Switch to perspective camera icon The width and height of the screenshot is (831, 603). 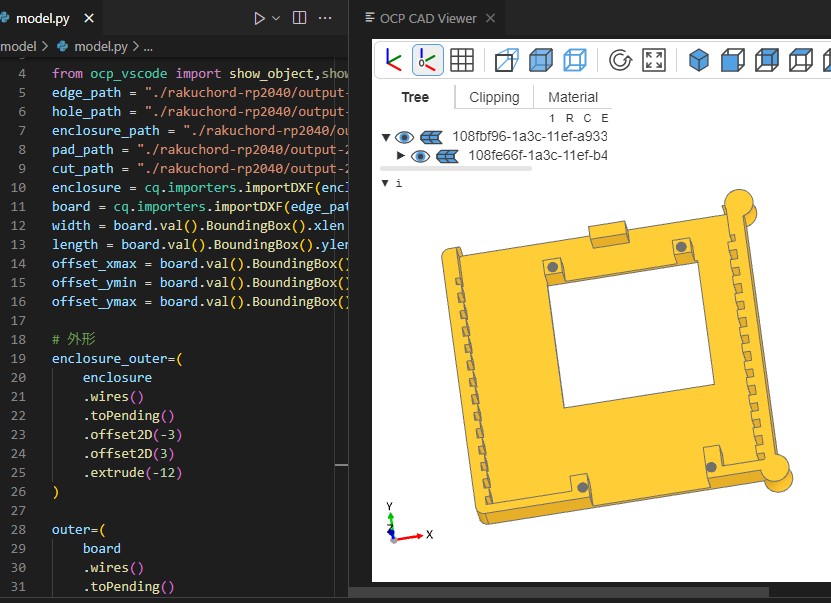(507, 60)
